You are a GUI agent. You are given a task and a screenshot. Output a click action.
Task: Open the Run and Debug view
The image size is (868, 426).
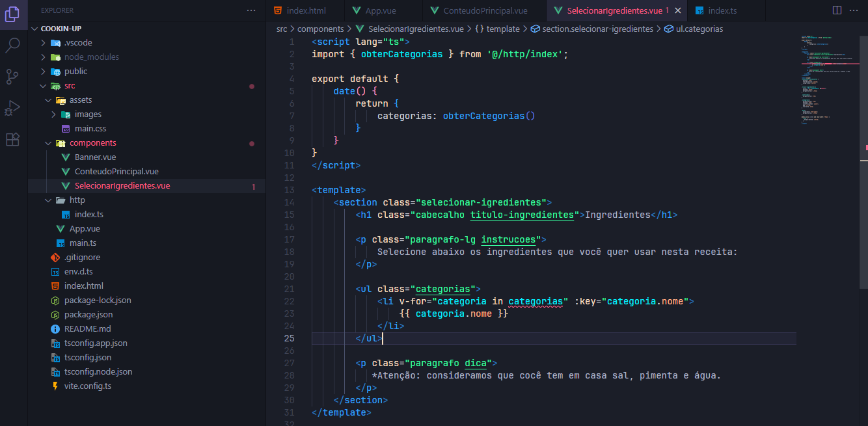click(13, 107)
